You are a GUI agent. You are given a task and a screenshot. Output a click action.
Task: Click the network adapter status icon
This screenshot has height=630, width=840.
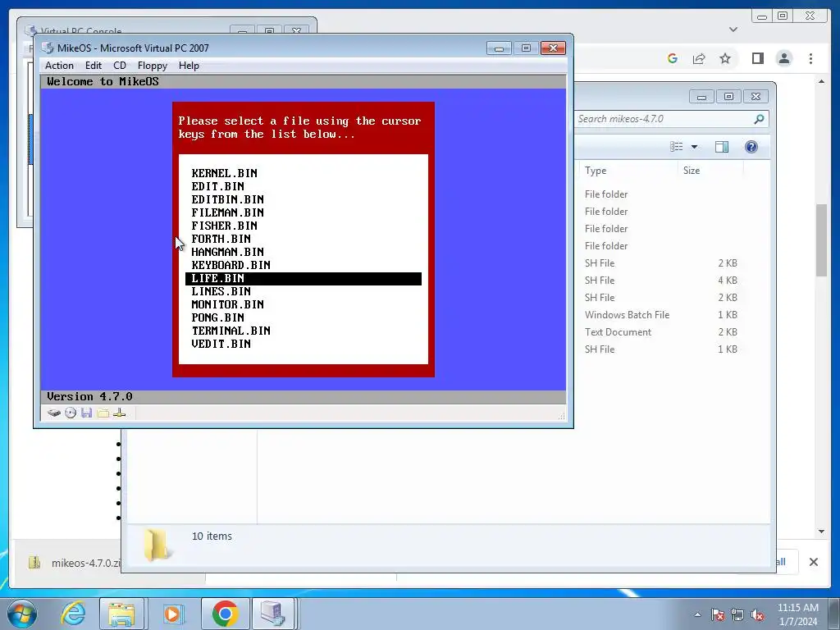pos(120,413)
